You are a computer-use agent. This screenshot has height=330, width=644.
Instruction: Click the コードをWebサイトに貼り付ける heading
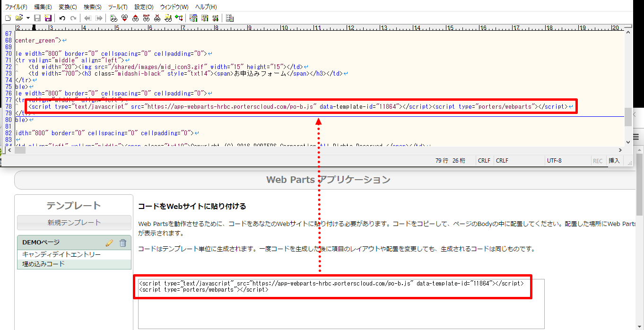192,207
